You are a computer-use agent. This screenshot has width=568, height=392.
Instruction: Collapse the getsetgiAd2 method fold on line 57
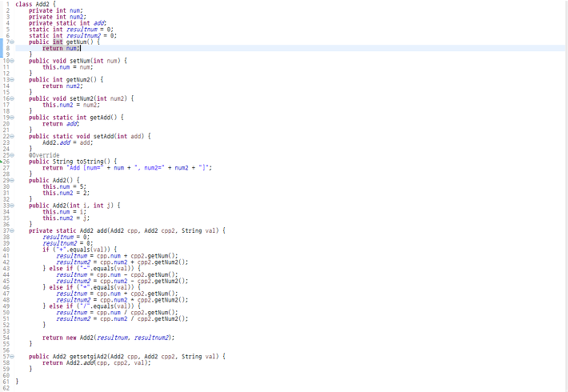pyautogui.click(x=12, y=356)
